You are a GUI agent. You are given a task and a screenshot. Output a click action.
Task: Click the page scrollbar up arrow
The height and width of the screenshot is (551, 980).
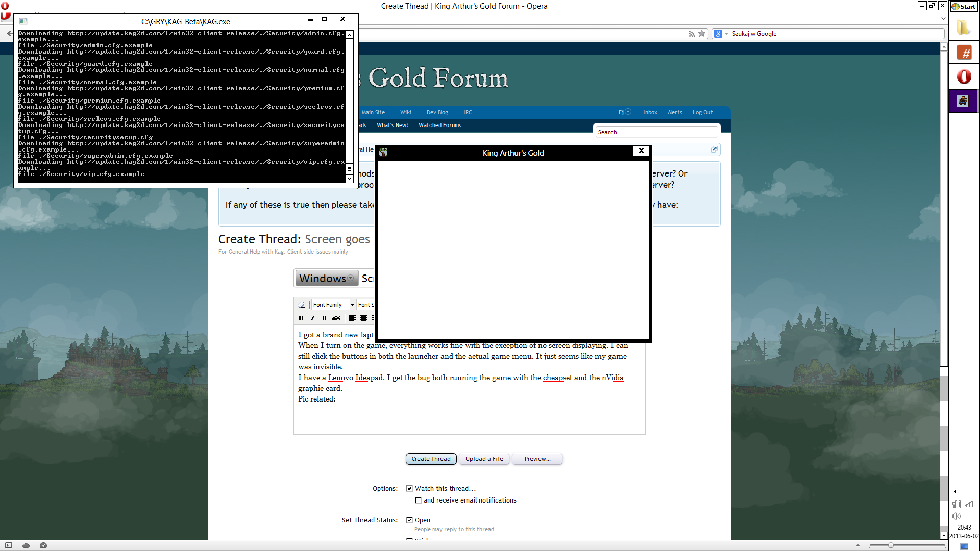944,46
